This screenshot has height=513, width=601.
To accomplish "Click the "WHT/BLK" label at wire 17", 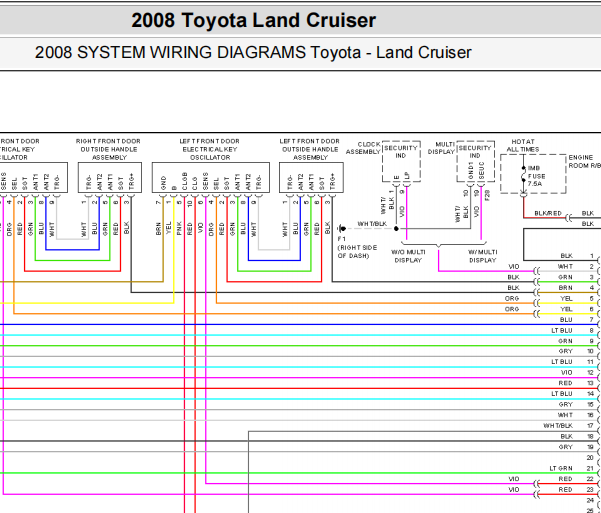I will [x=558, y=426].
